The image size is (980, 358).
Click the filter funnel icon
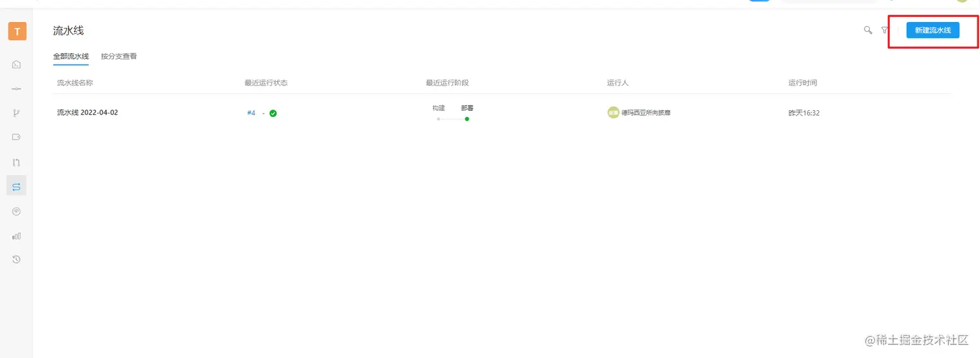[x=885, y=30]
